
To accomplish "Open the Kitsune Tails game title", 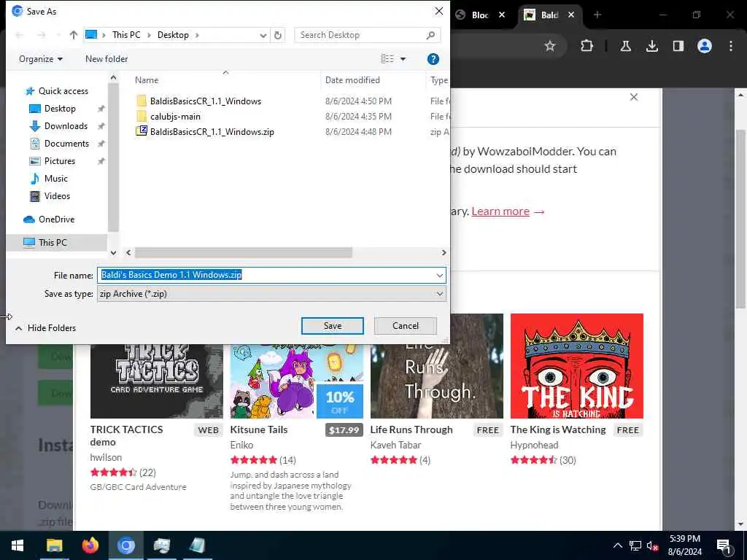I will [259, 429].
